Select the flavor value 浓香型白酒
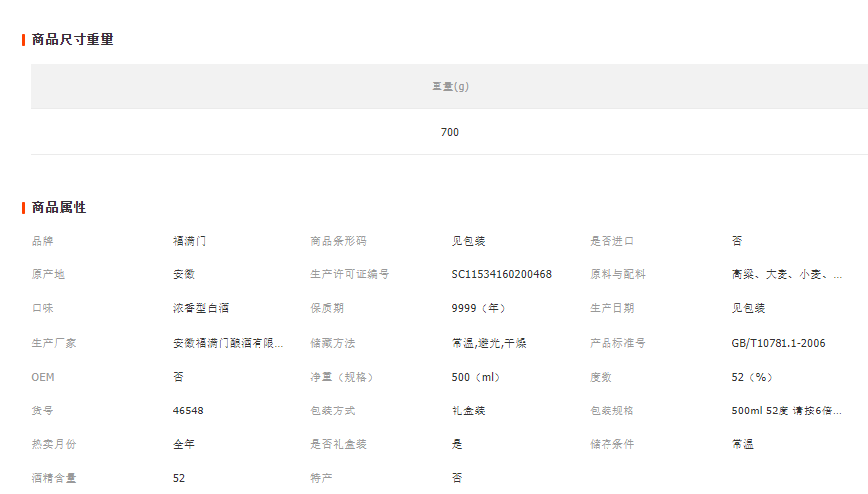 [x=201, y=308]
